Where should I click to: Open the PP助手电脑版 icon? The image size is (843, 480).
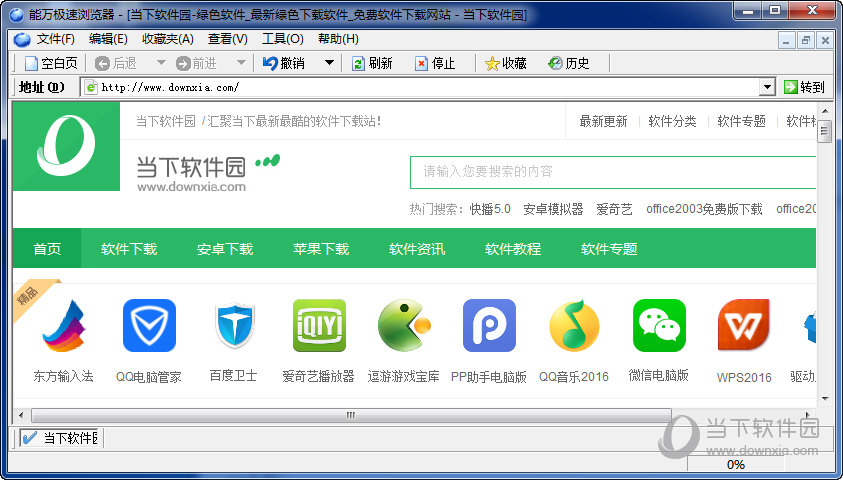pos(489,326)
